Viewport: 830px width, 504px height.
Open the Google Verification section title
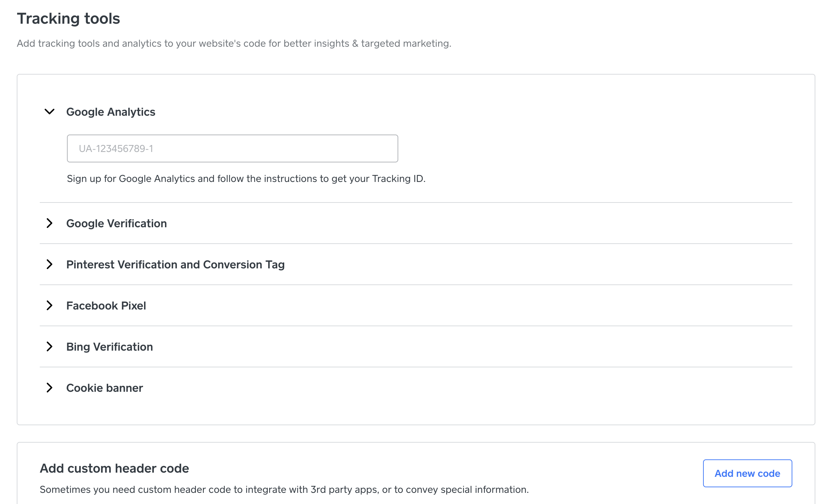click(116, 223)
